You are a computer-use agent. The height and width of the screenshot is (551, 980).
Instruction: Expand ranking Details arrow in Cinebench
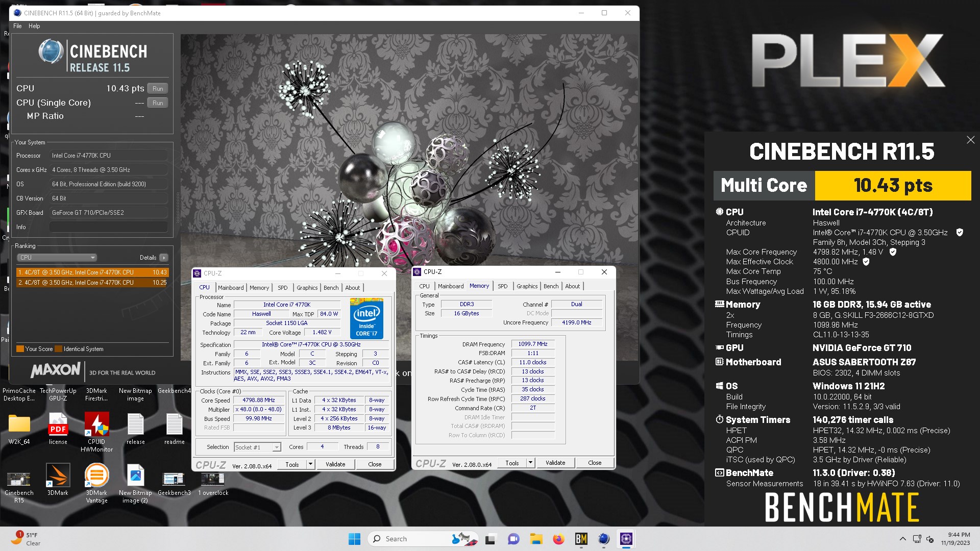coord(164,258)
